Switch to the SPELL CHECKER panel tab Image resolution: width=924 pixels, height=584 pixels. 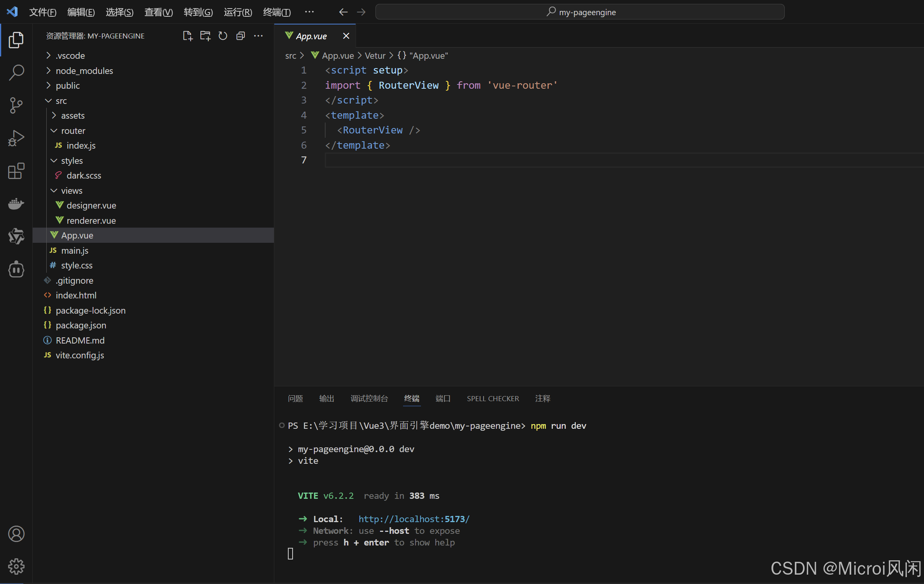click(493, 398)
